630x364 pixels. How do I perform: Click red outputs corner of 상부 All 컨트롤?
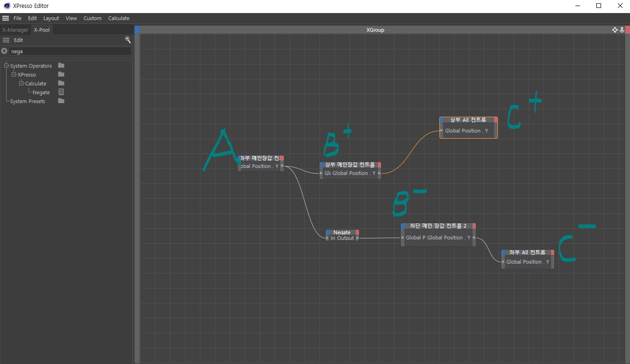[496, 120]
